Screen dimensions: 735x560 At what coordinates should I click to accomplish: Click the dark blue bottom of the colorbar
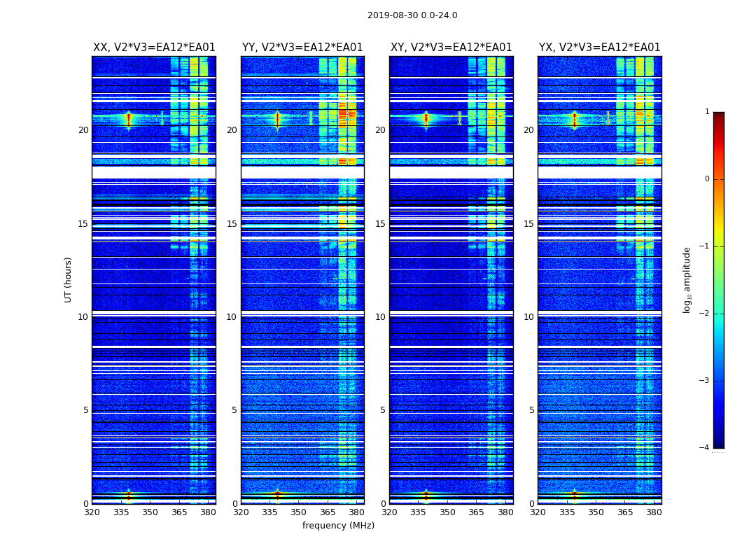[718, 442]
